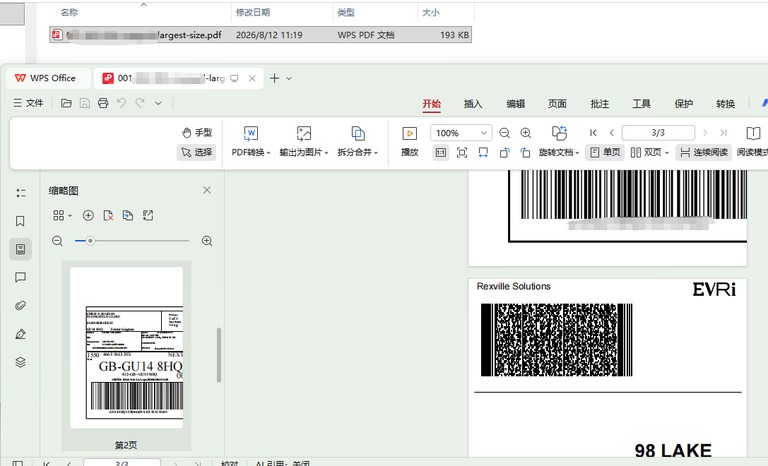Click the 3/3 page number field
Image resolution: width=768 pixels, height=466 pixels.
point(658,133)
